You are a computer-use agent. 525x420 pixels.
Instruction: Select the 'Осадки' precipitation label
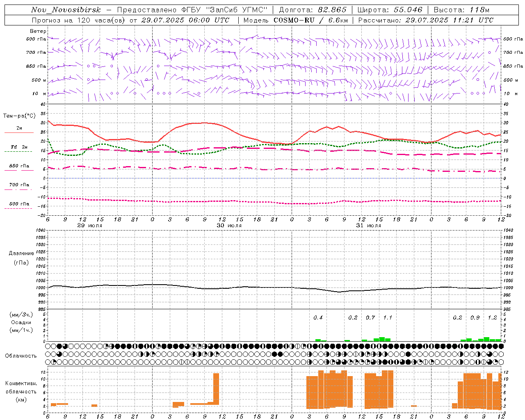[21, 322]
